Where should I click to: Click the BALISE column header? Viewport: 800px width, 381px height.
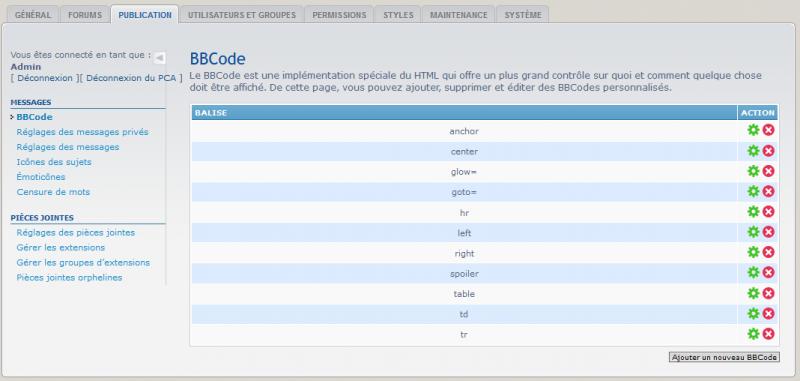point(464,113)
